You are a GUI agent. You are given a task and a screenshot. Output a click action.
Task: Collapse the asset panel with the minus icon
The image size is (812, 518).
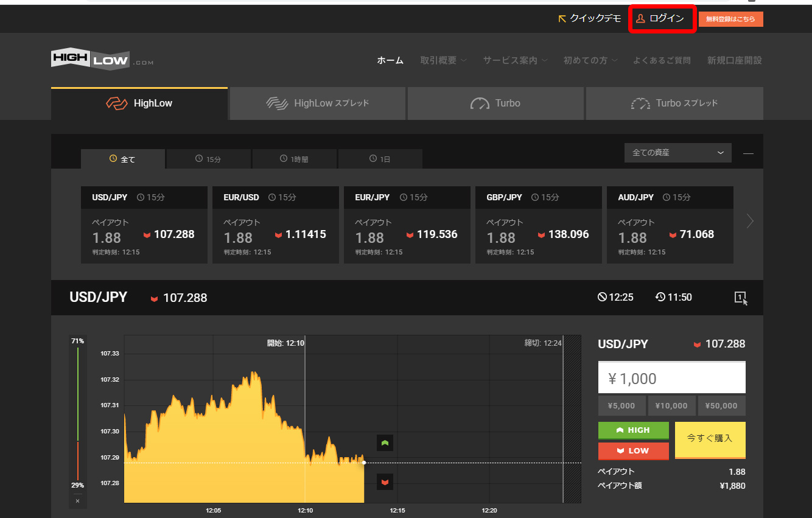748,153
